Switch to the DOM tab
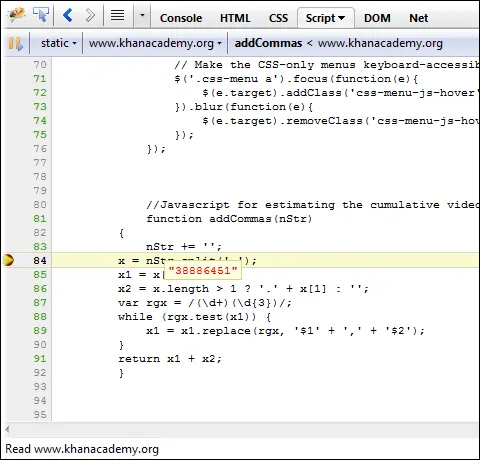Viewport: 480px width, 460px height. [377, 18]
